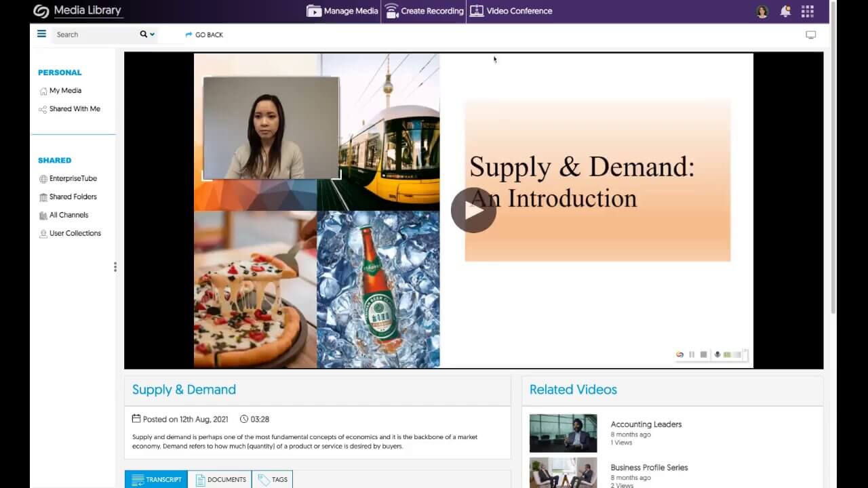Click the Media Library title text
The width and height of the screenshot is (868, 488).
[87, 10]
